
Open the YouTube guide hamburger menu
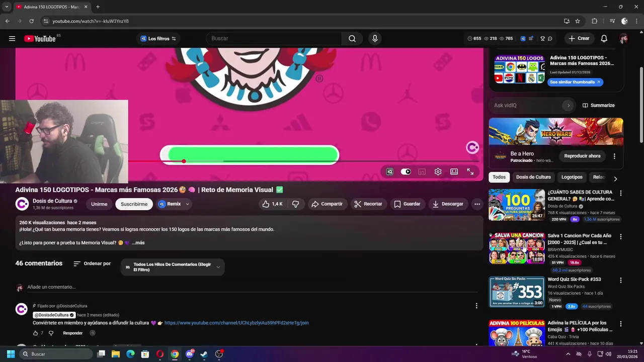coord(12,39)
